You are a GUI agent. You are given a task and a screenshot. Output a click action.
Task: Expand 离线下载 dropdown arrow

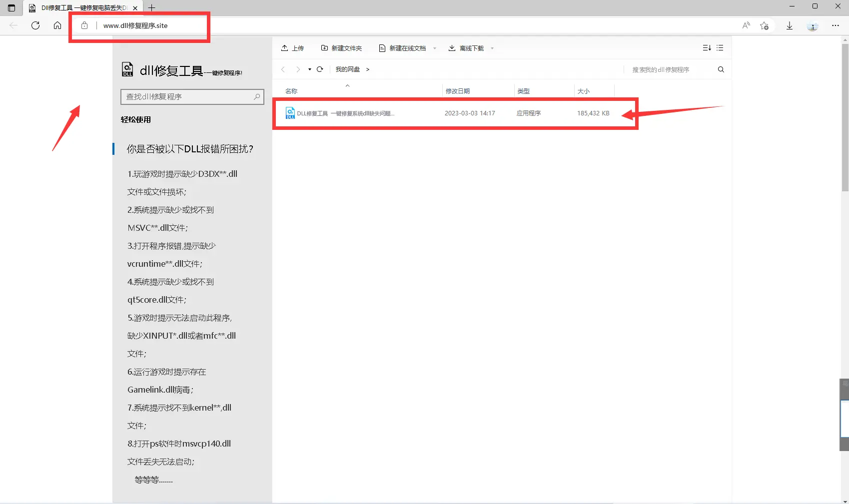point(492,48)
